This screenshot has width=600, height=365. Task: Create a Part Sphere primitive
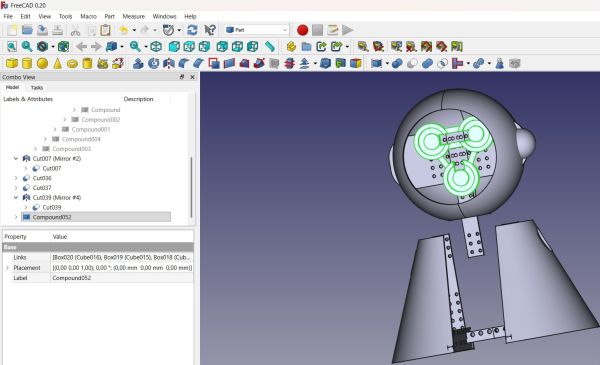point(42,64)
